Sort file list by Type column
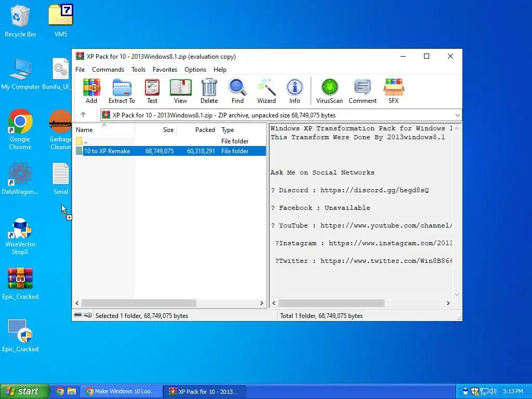The width and height of the screenshot is (532, 399). pyautogui.click(x=242, y=129)
